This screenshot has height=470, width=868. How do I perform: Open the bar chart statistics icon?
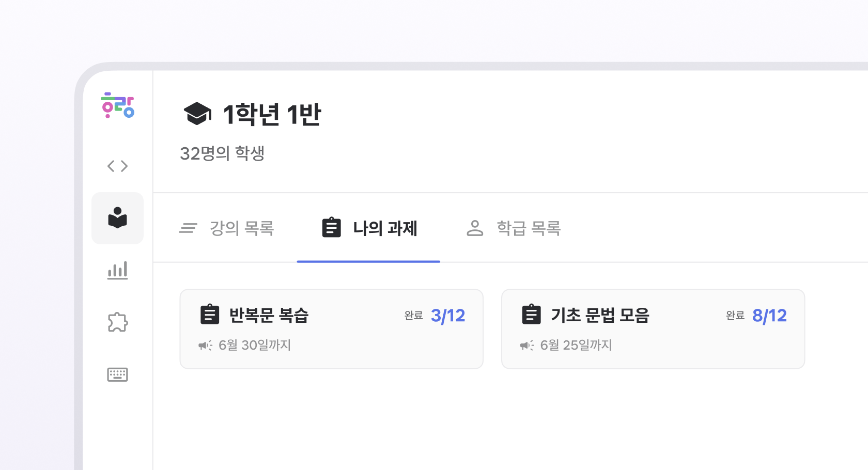(117, 271)
